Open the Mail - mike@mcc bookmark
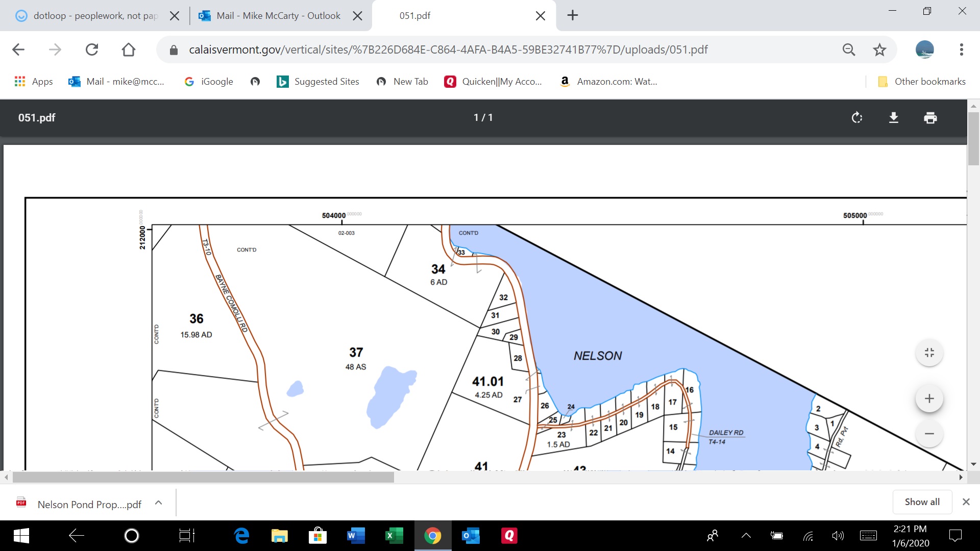This screenshot has height=551, width=980. pos(116,82)
